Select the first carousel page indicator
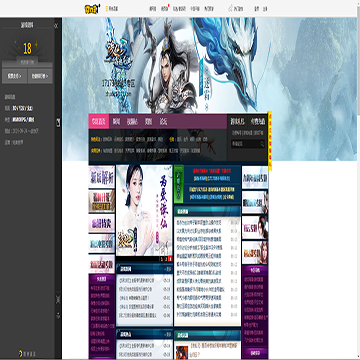The height and width of the screenshot is (360, 360). point(162,259)
